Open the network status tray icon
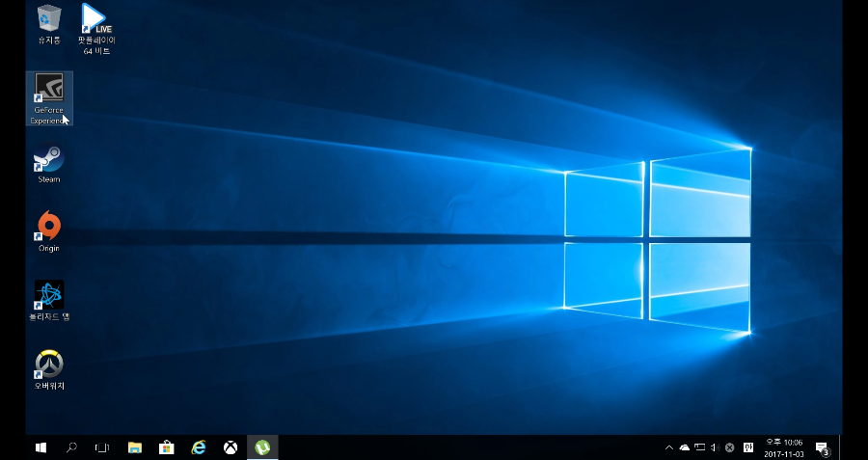868x460 pixels. click(x=700, y=447)
